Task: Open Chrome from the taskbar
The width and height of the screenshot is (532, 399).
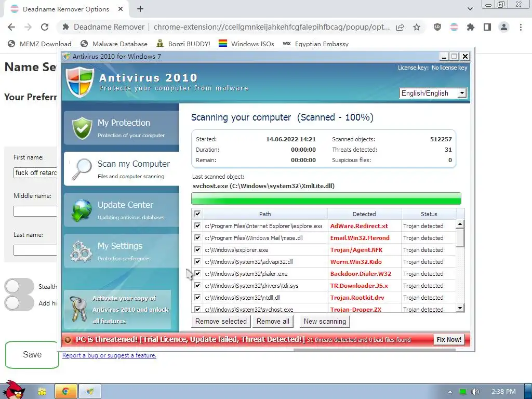Action: point(65,392)
